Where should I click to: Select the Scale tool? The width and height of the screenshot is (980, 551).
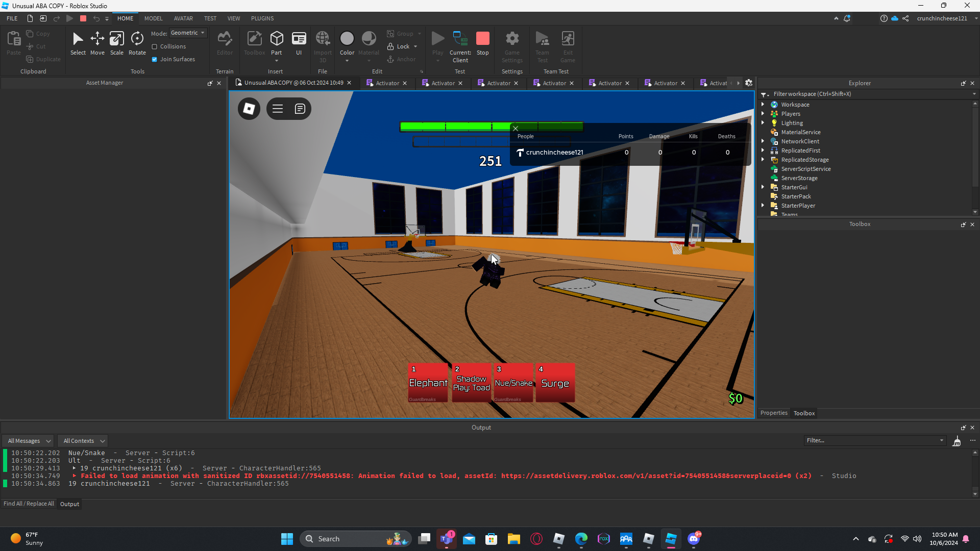point(117,43)
